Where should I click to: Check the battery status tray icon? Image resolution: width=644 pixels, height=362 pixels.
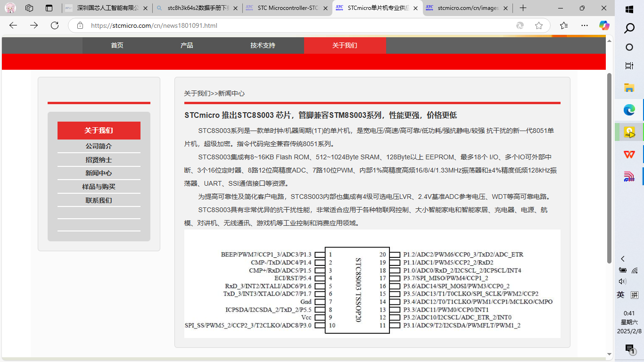coord(623,270)
